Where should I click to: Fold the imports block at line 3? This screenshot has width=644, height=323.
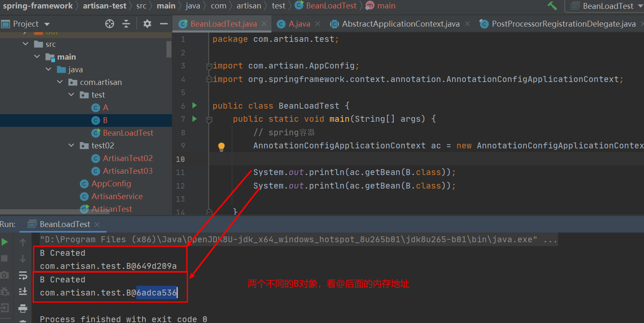[209, 66]
